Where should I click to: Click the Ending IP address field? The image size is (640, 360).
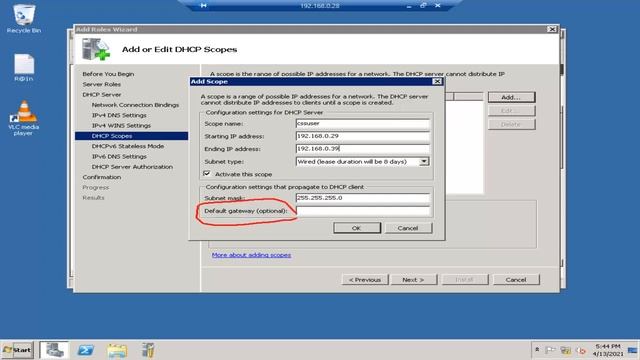pos(362,149)
